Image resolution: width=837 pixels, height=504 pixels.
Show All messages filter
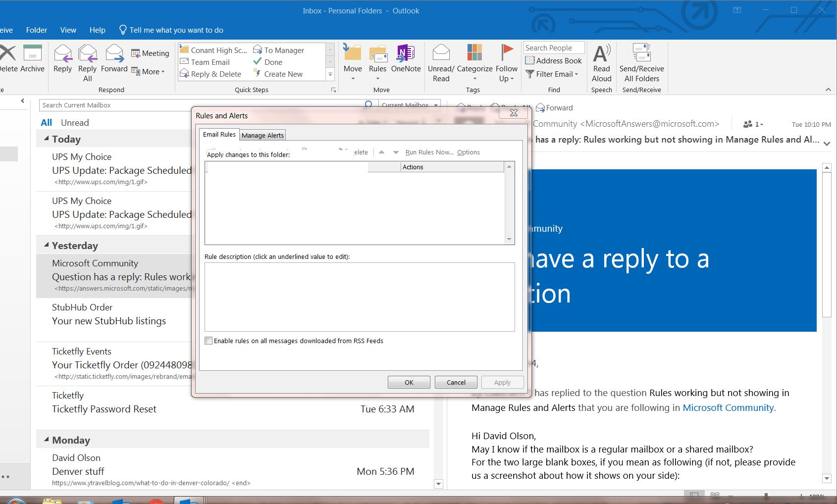(x=47, y=122)
